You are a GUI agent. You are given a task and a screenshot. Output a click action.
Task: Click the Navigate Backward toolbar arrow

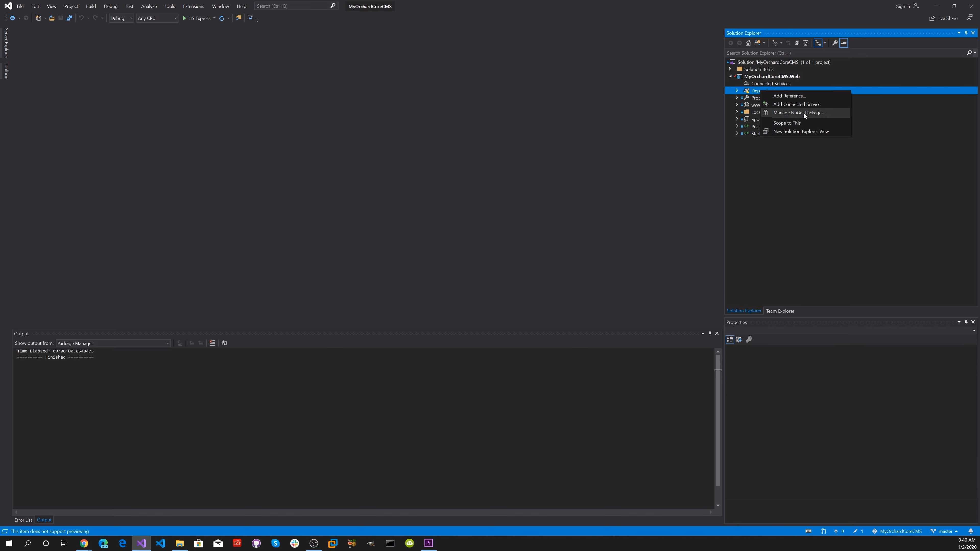[x=13, y=18]
